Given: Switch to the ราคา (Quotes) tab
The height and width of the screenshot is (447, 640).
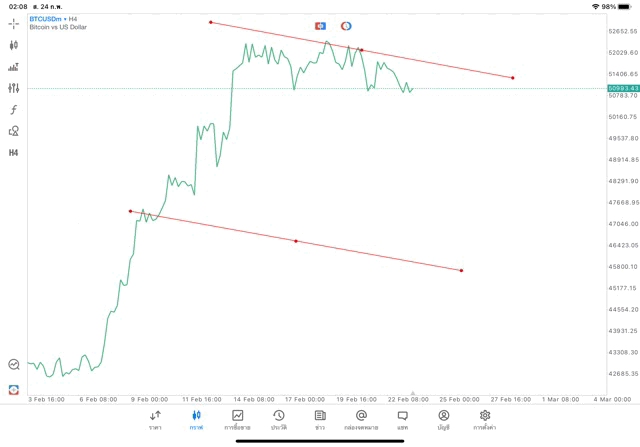Looking at the screenshot, I should (155, 419).
